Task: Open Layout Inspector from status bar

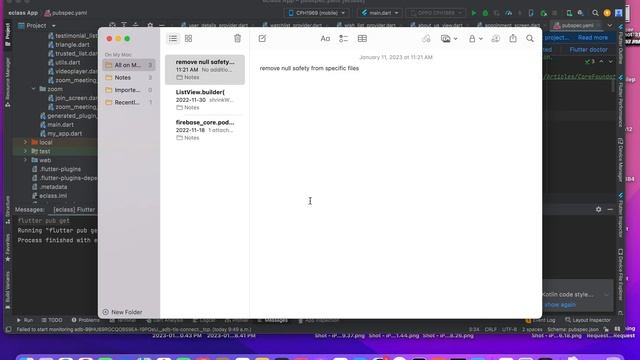Action: pos(588,320)
